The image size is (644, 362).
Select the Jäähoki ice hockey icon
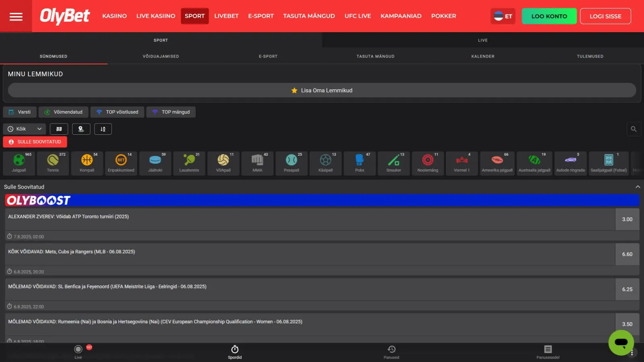(155, 163)
